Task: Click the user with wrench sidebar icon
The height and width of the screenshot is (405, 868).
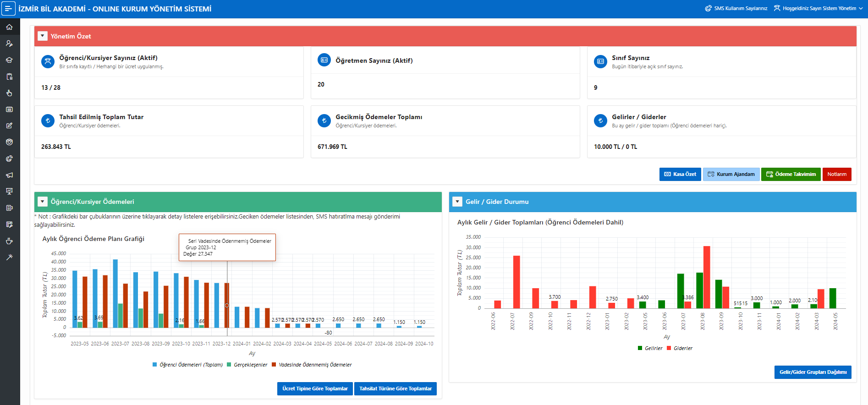Action: (x=9, y=44)
